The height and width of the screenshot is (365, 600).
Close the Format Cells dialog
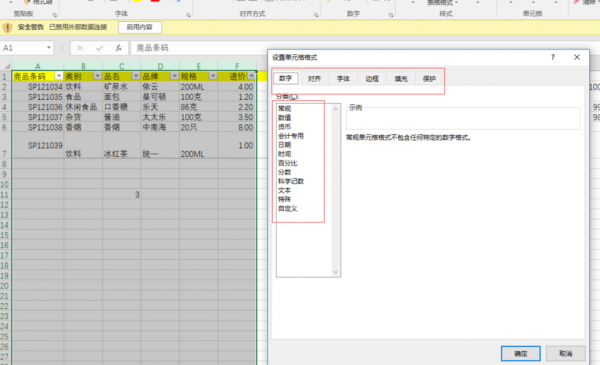tap(577, 57)
